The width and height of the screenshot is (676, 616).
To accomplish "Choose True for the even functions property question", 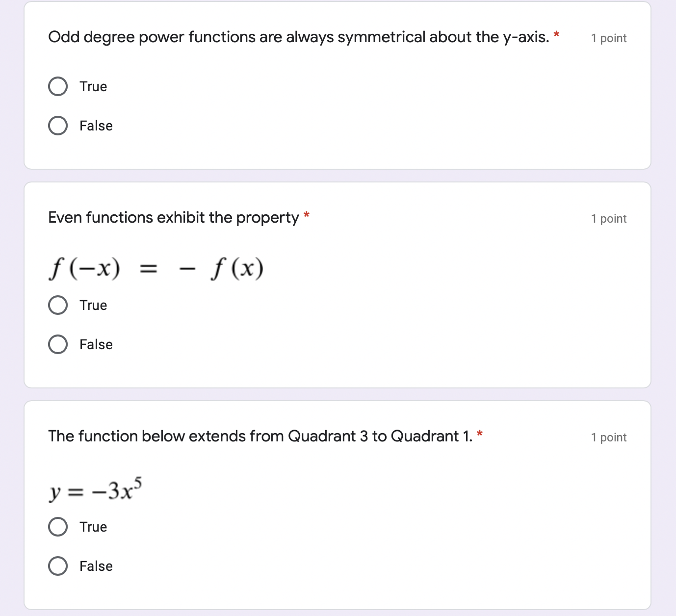I will click(57, 305).
